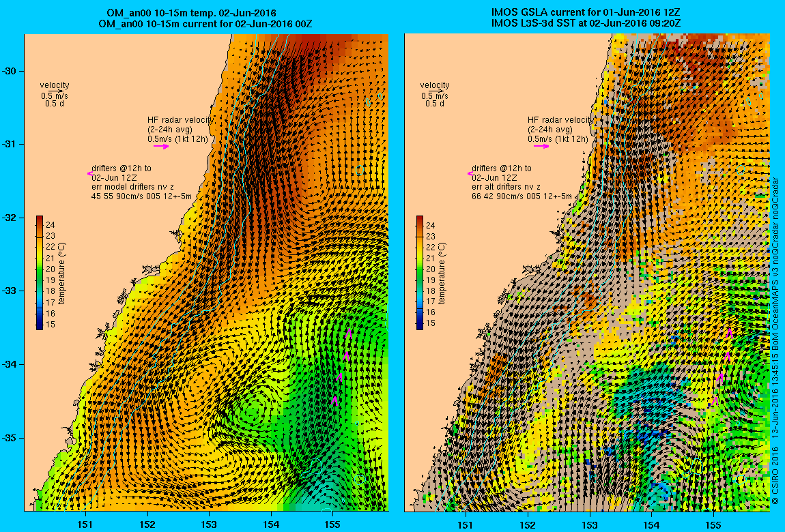This screenshot has height=532, width=785.
Task: Click the '24' value on left color bar
Action: (x=51, y=225)
